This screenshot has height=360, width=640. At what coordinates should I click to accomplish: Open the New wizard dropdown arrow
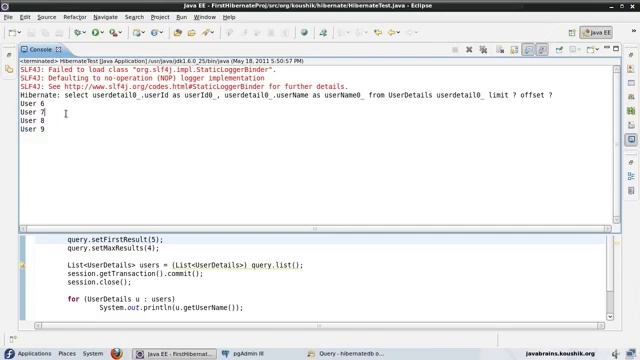(19, 33)
